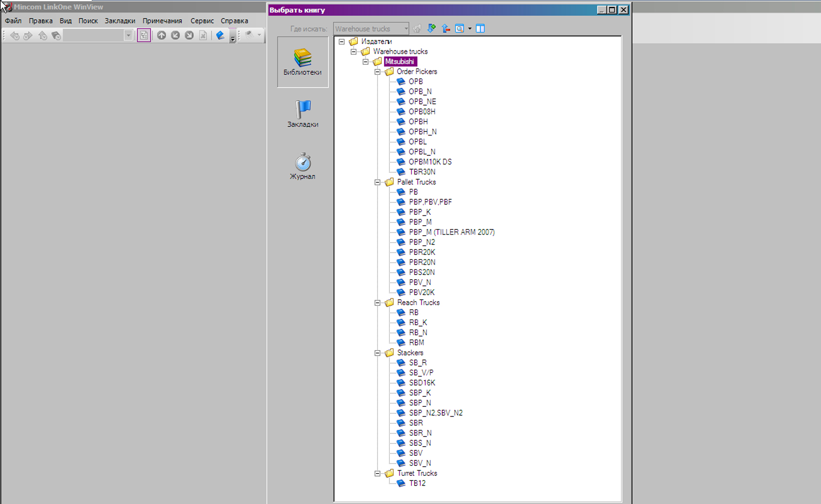Open the Журнал (History) panel
The image size is (821, 504).
point(302,166)
